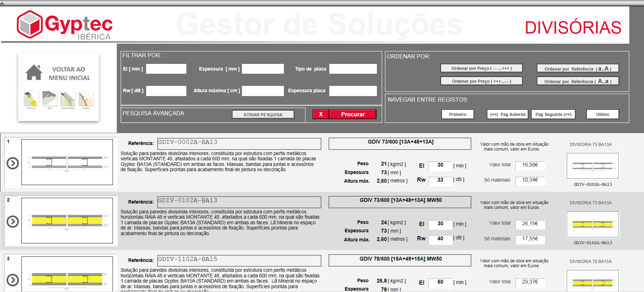Image resolution: width=644 pixels, height=292 pixels.
Task: Click the Gyptec Ibérica logo
Action: [x=65, y=25]
